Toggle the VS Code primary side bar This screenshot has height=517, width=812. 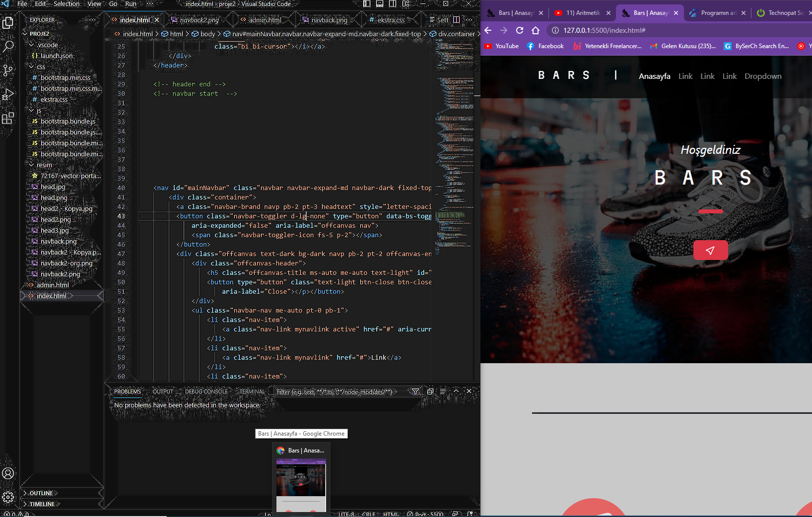[367, 4]
